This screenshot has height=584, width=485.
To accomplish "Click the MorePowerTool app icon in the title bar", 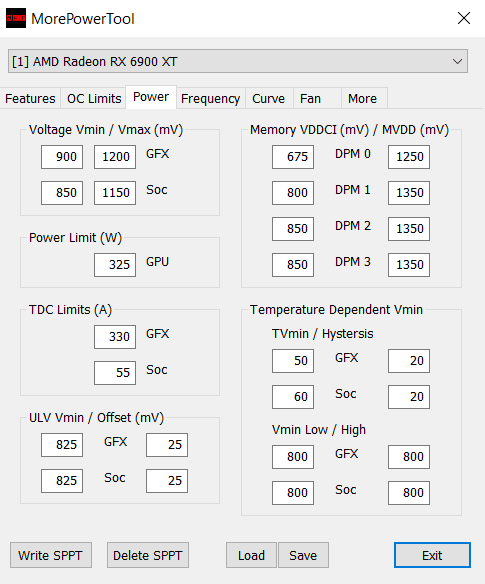I will pos(16,18).
